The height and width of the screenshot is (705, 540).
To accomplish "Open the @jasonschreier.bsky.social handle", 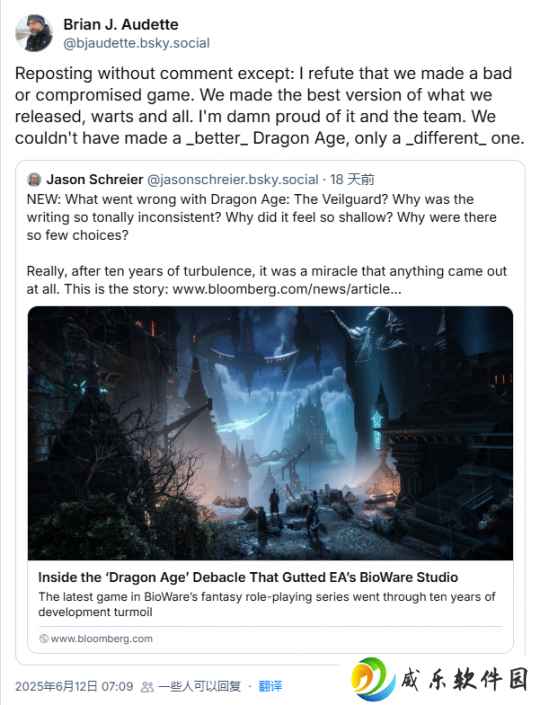I will tap(232, 179).
